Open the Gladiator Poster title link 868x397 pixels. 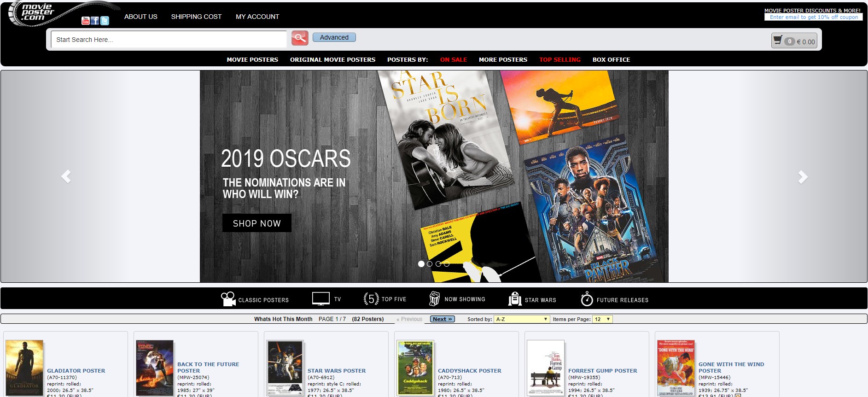point(76,371)
